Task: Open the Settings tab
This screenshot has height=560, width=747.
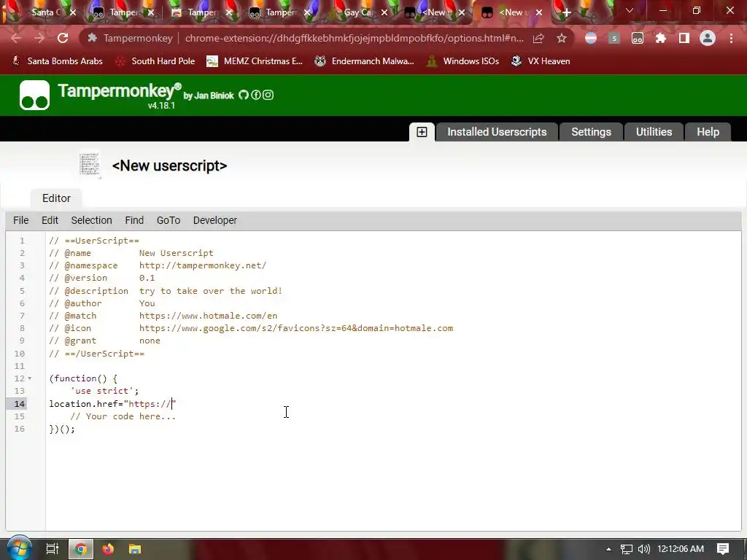Action: [591, 132]
